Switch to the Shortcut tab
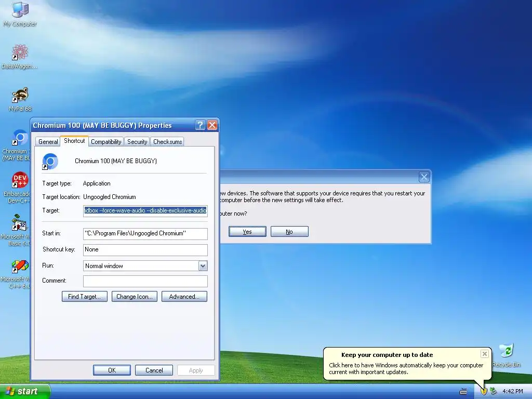This screenshot has width=532, height=399. tap(74, 141)
